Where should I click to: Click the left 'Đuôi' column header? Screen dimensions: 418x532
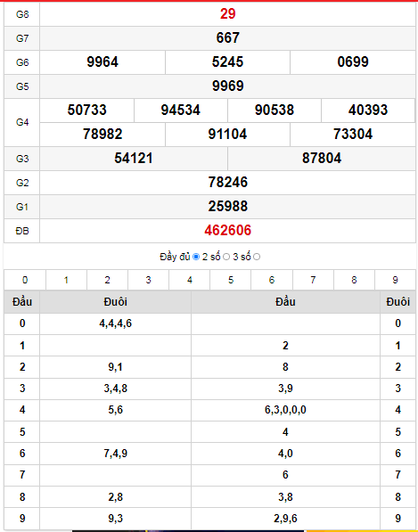(x=115, y=301)
